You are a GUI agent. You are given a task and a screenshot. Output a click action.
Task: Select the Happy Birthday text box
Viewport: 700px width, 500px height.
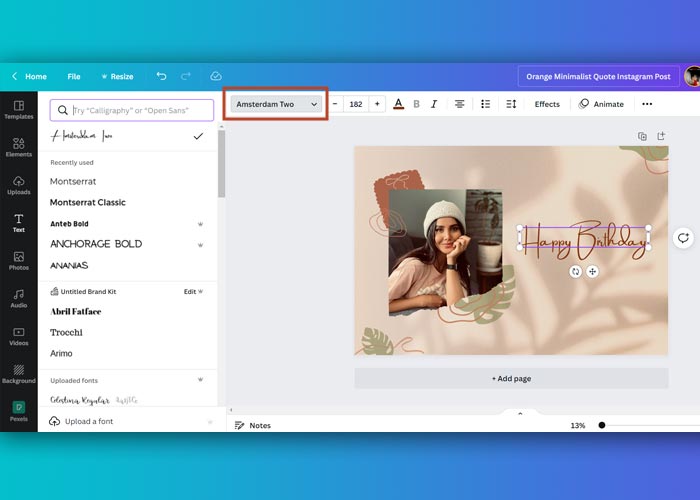(x=584, y=238)
